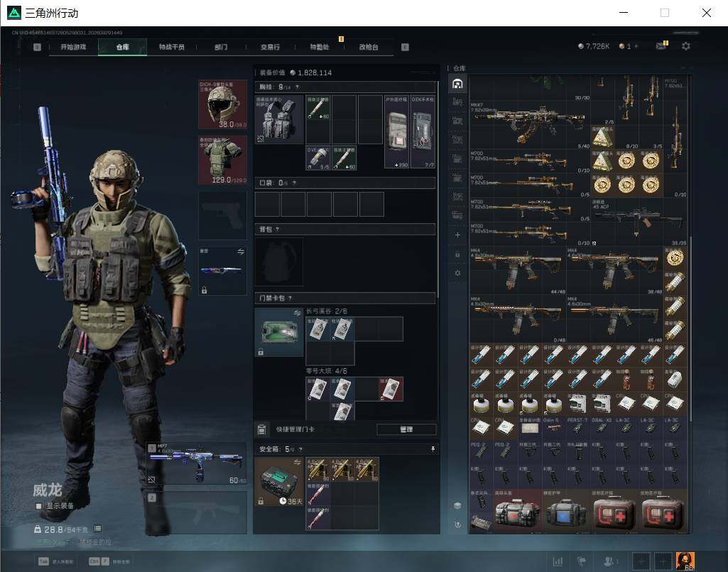Screen dimensions: 728x572
Task: Select the .45 ACP submachine gun in warehouse
Action: tap(639, 222)
